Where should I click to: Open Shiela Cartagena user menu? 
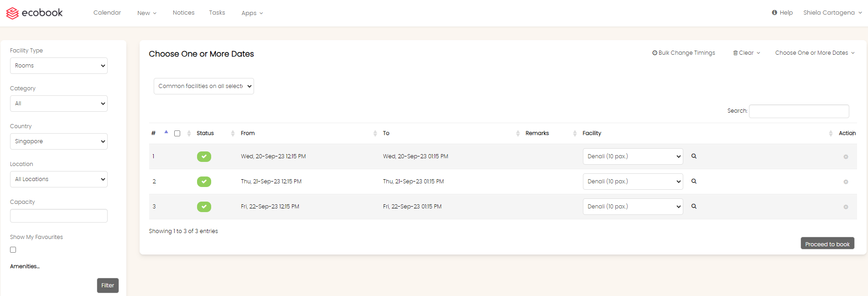[x=832, y=13]
